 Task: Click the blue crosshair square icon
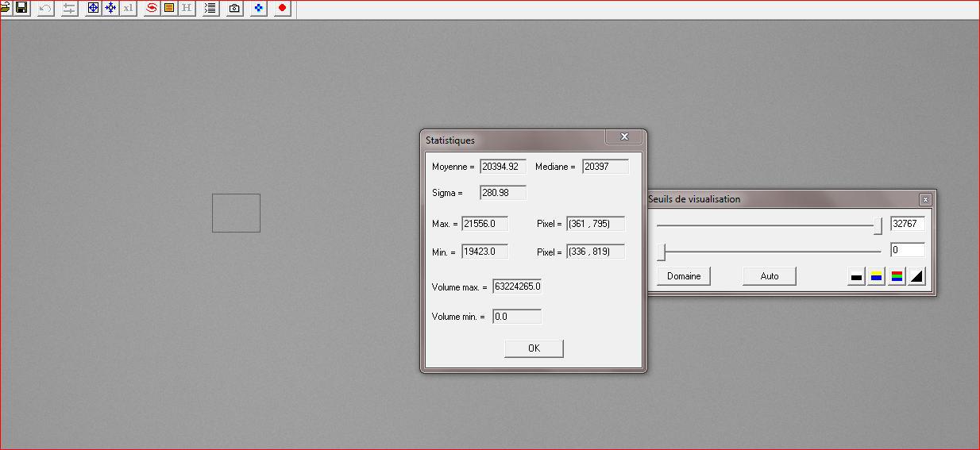click(x=93, y=8)
